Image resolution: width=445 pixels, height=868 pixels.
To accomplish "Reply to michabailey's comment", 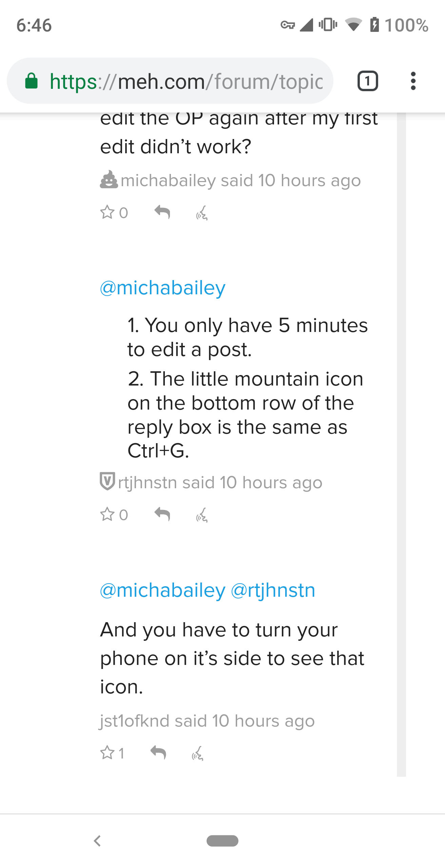I will [162, 213].
